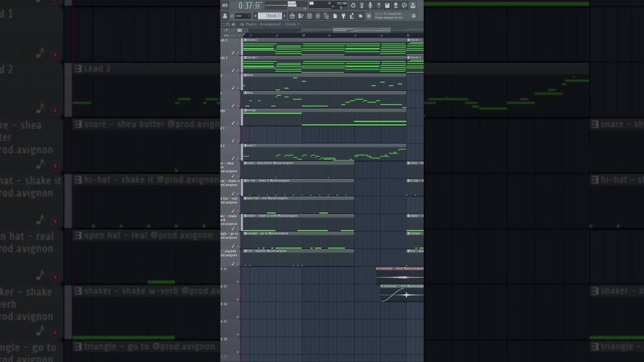Open pattern selector arrow left of Chords 1

pos(256,16)
